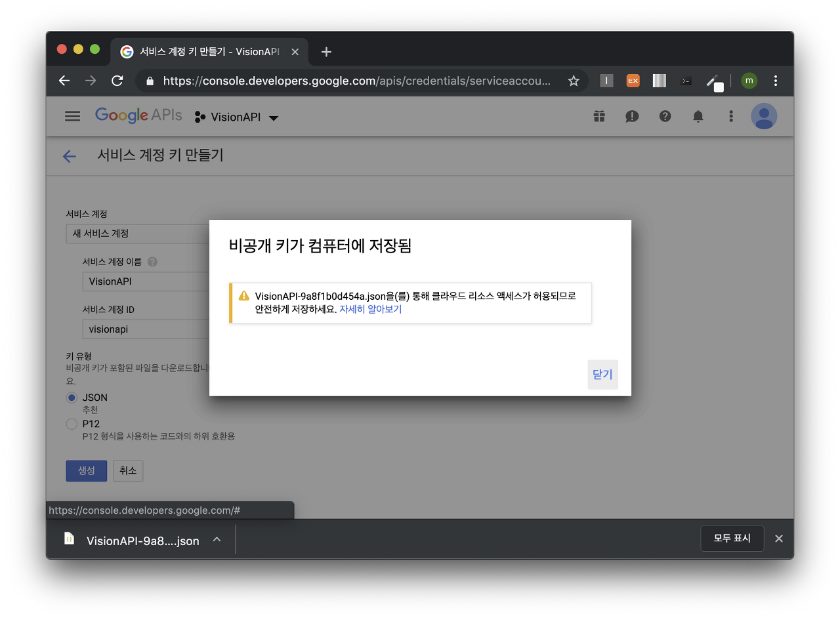The width and height of the screenshot is (840, 620).
Task: Open the help question mark icon
Action: click(x=665, y=116)
